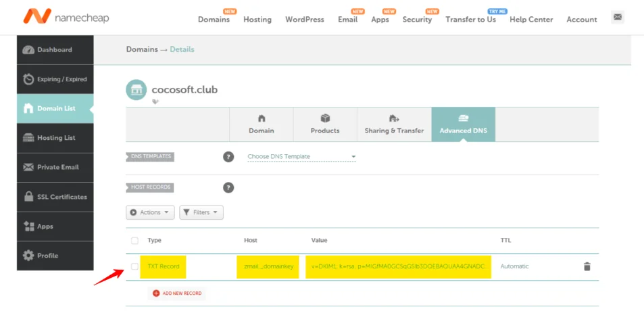This screenshot has width=644, height=311.
Task: Open the mail envelope icon in header
Action: pyautogui.click(x=617, y=18)
